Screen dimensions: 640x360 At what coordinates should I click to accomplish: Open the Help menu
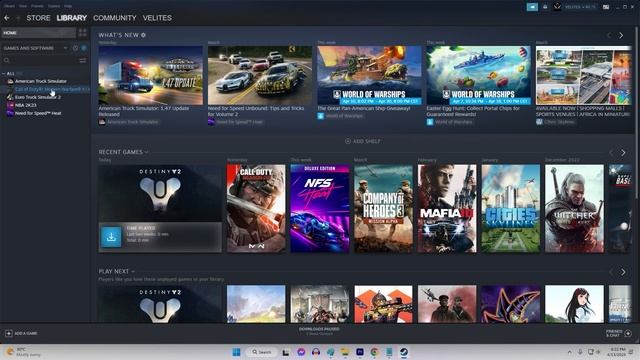[68, 6]
